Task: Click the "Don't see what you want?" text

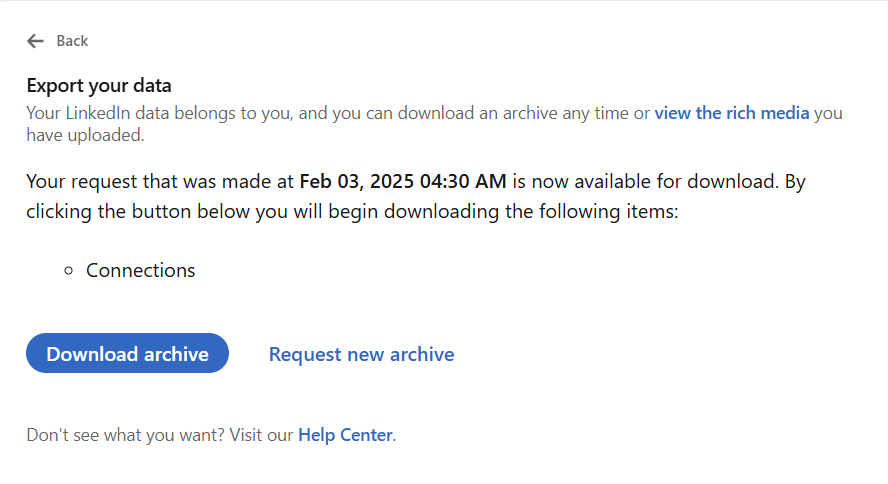Action: pos(125,435)
